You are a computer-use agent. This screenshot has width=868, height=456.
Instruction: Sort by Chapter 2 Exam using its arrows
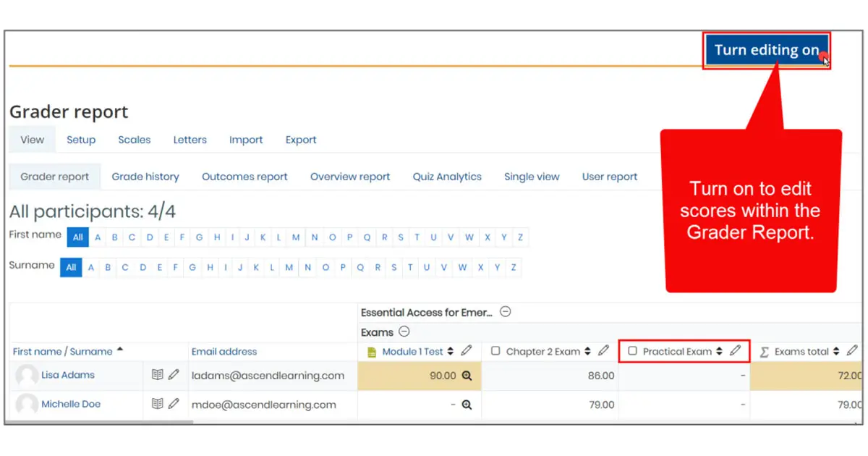587,351
